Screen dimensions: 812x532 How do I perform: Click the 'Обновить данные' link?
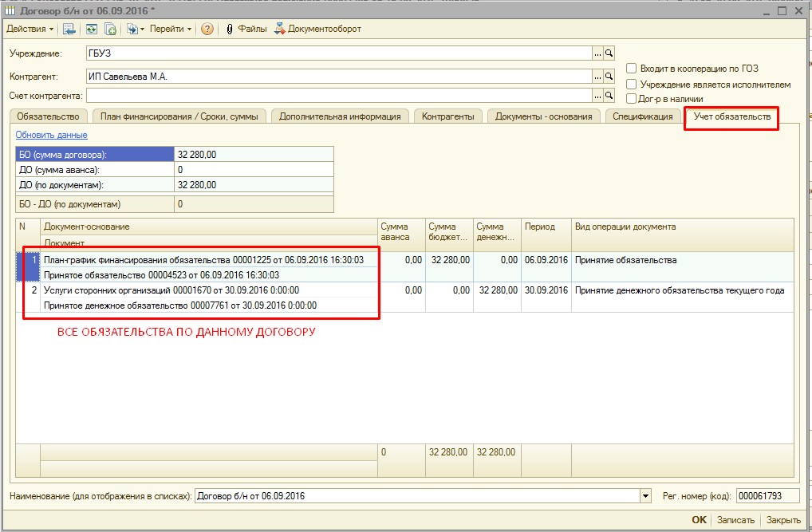tap(51, 135)
